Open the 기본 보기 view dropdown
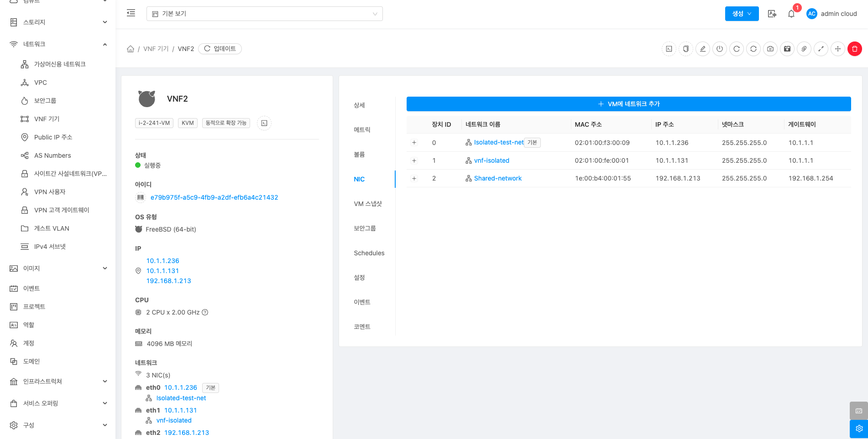The width and height of the screenshot is (868, 439). pos(264,14)
